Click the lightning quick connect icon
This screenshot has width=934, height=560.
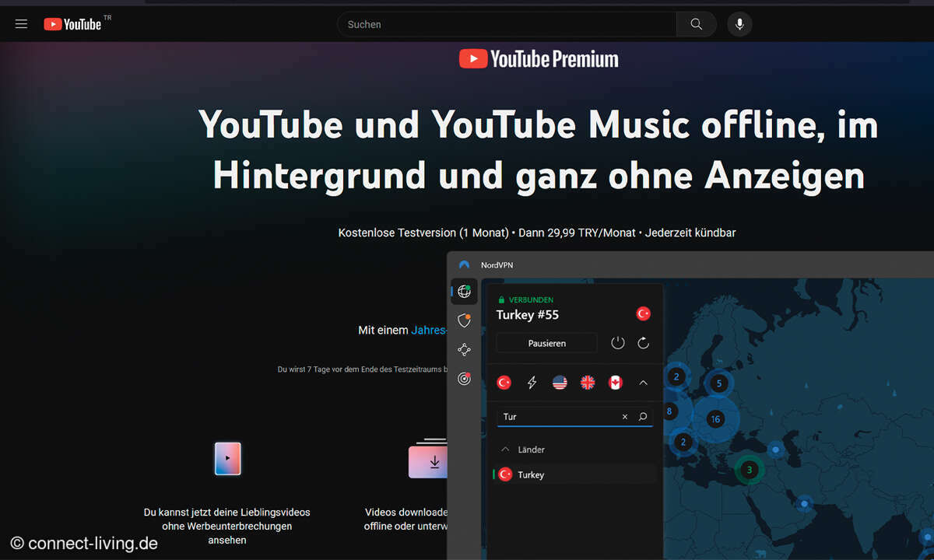click(x=532, y=383)
